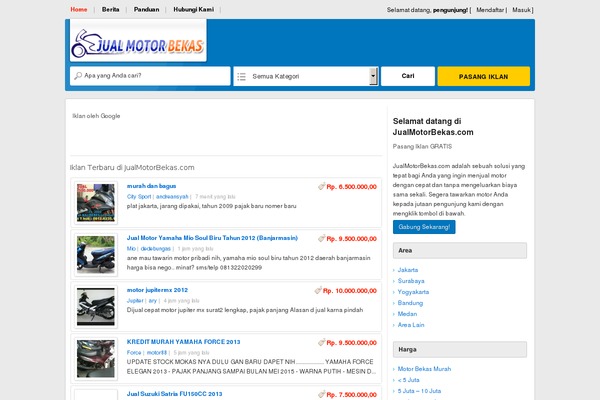Select the Medan area link

pyautogui.click(x=407, y=314)
